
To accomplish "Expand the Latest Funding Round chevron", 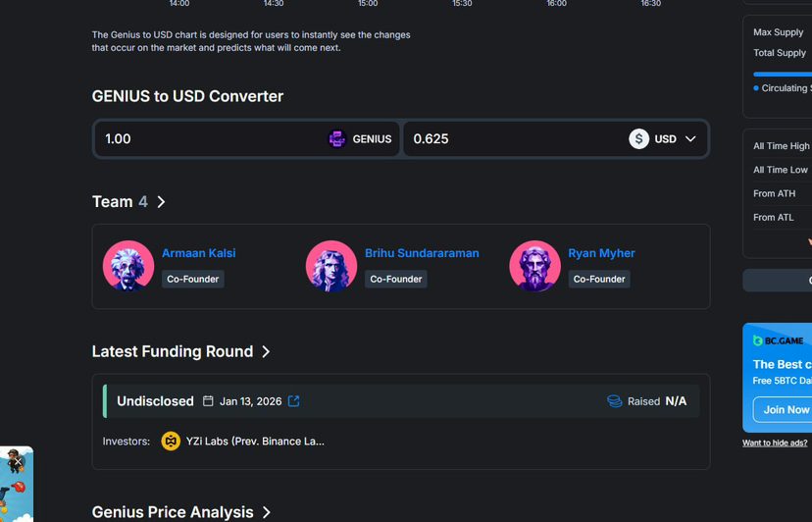I will coord(266,351).
